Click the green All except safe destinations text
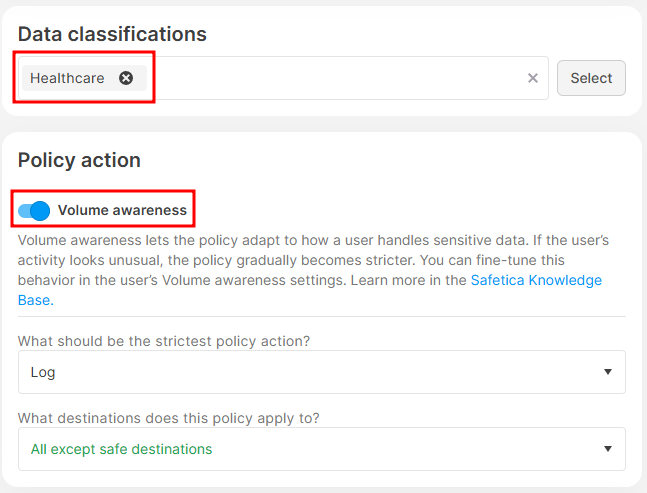Image resolution: width=647 pixels, height=493 pixels. tap(121, 449)
